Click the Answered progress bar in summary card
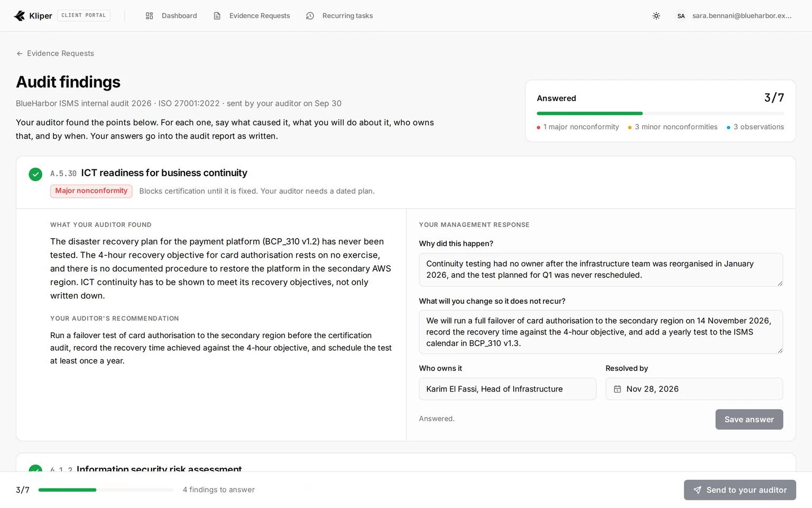The image size is (812, 508). pos(660,113)
